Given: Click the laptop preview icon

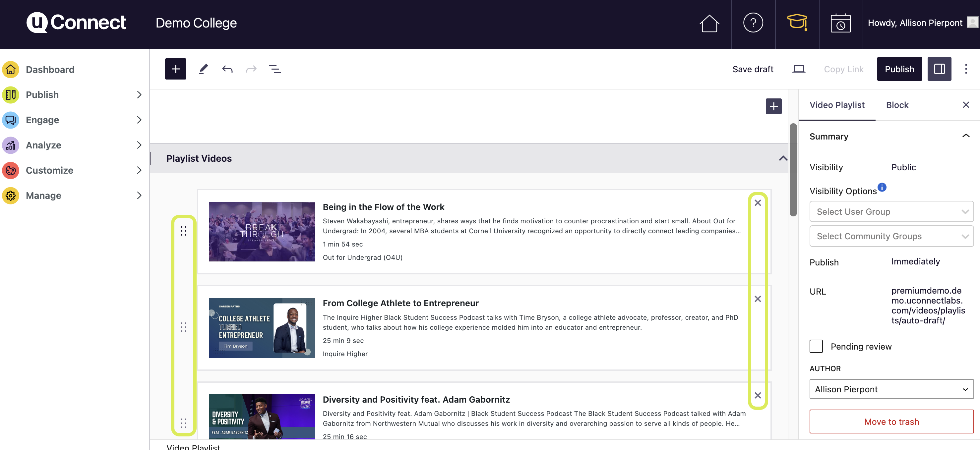Looking at the screenshot, I should pyautogui.click(x=799, y=69).
